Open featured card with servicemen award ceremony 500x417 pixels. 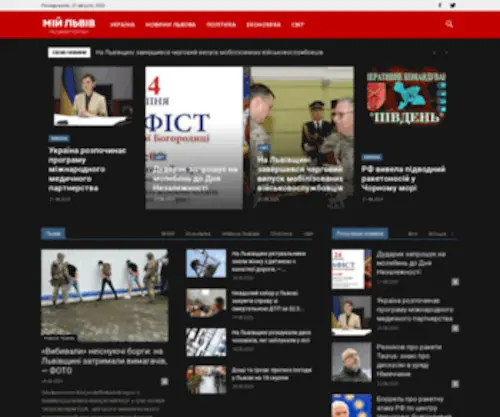point(302,138)
